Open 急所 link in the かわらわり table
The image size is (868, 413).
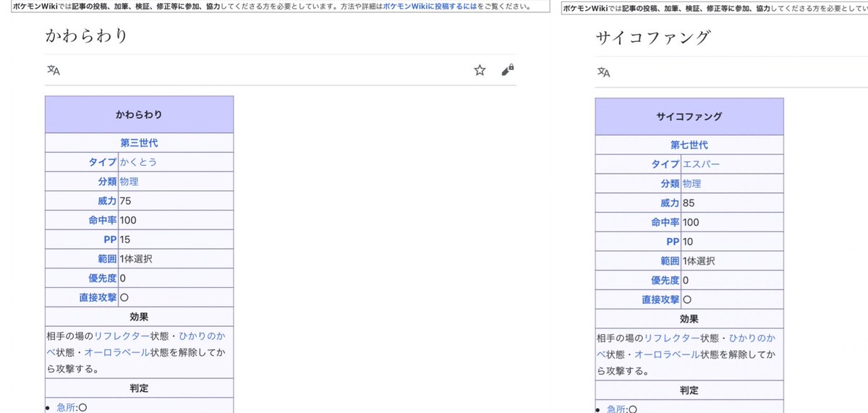[66, 408]
